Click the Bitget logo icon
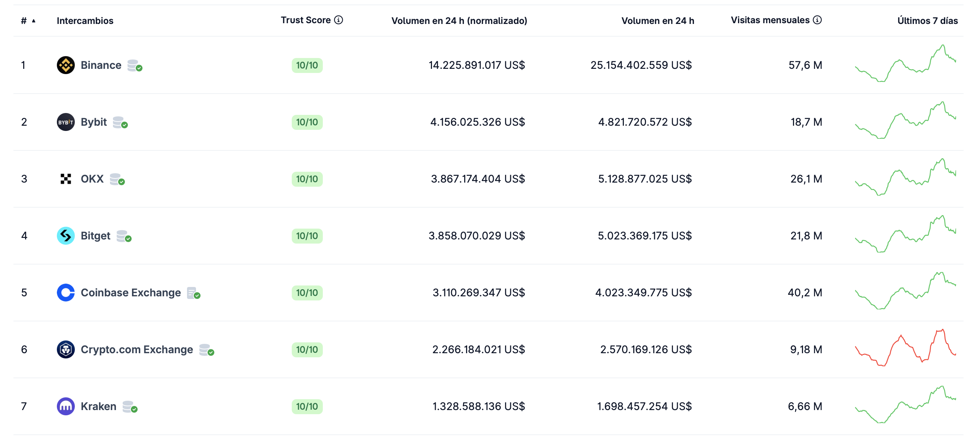 (x=65, y=236)
